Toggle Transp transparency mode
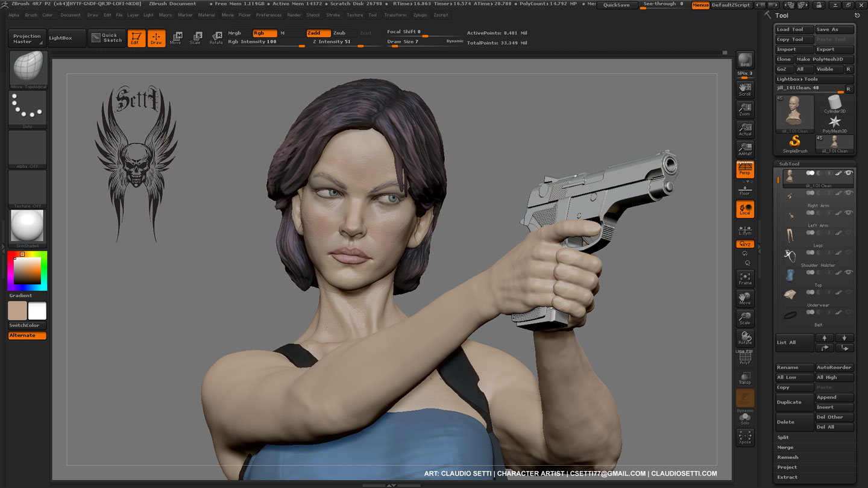The image size is (868, 488). pyautogui.click(x=745, y=378)
